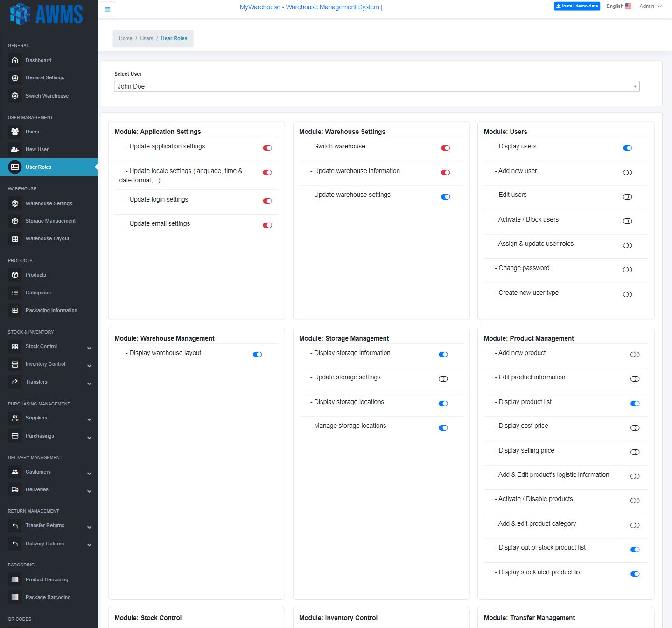Toggle the Update storage settings switch

coord(443,379)
